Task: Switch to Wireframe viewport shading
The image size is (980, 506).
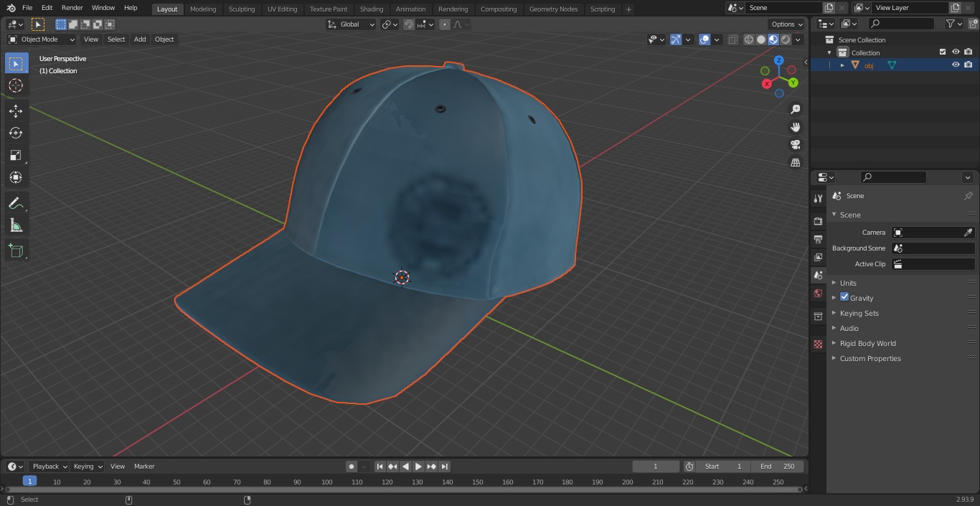Action: click(749, 39)
